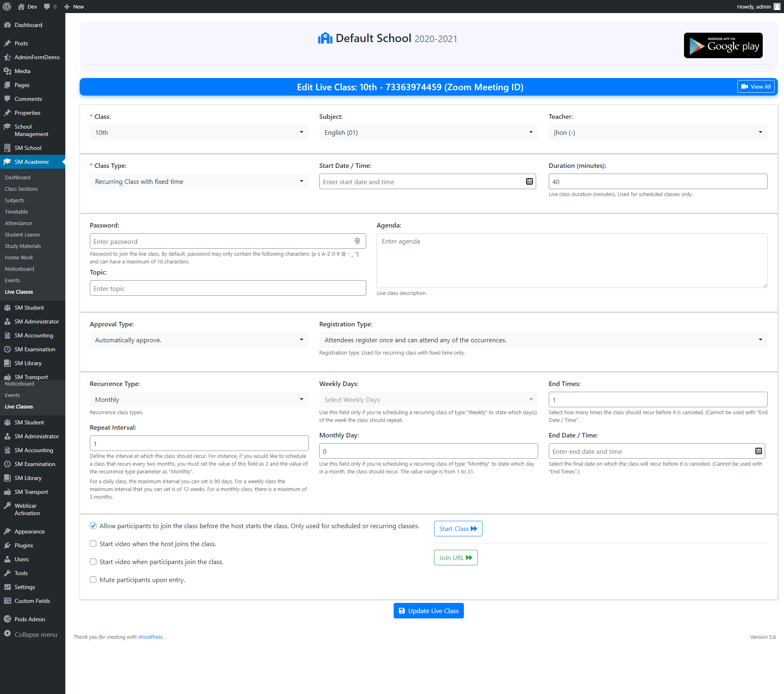The height and width of the screenshot is (694, 784).
Task: Click the calendar icon in End Date field
Action: tap(758, 451)
